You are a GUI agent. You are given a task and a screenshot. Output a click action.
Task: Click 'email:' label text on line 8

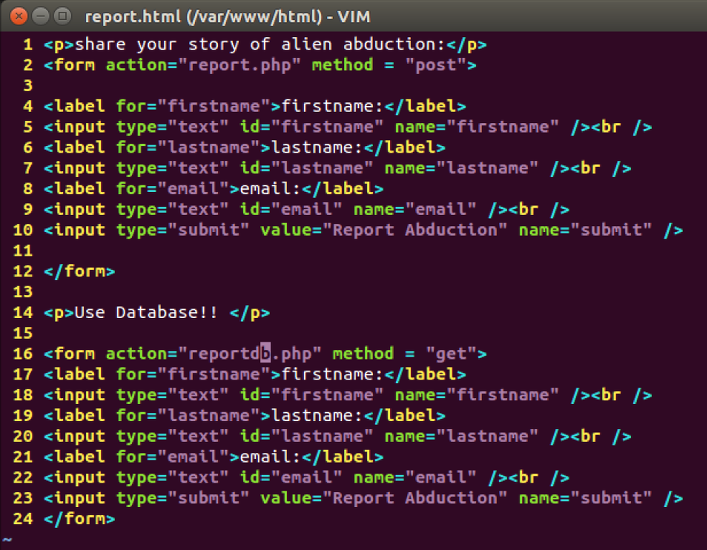coord(271,189)
